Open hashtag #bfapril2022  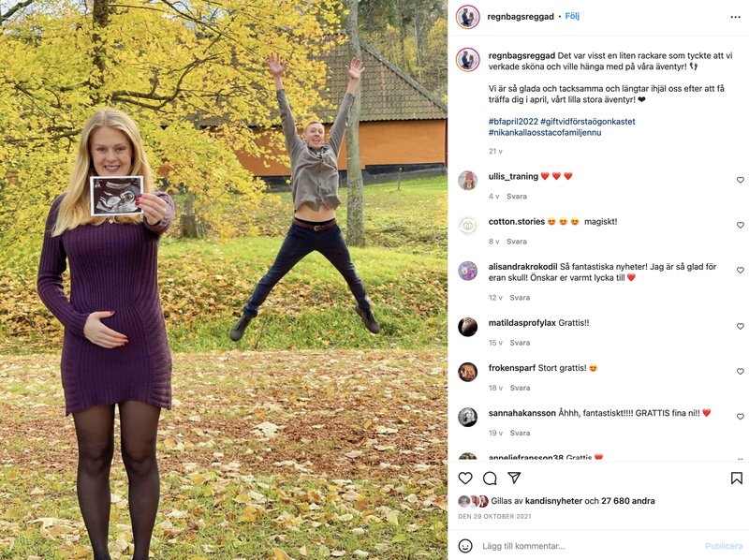(513, 122)
